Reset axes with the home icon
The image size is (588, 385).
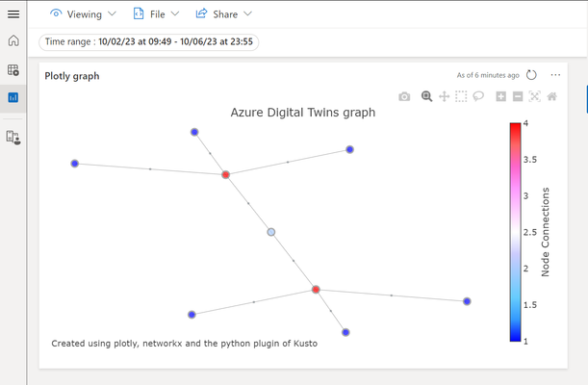[x=552, y=96]
